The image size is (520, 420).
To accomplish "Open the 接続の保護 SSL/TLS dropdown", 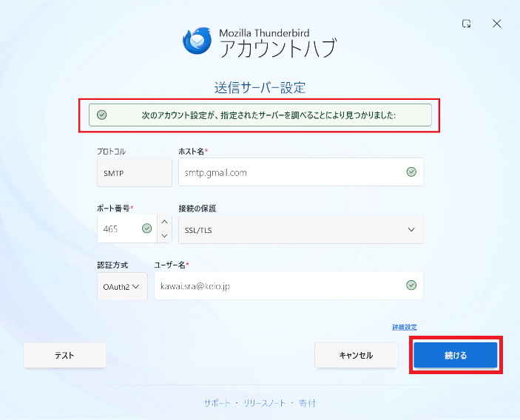I will click(x=300, y=229).
